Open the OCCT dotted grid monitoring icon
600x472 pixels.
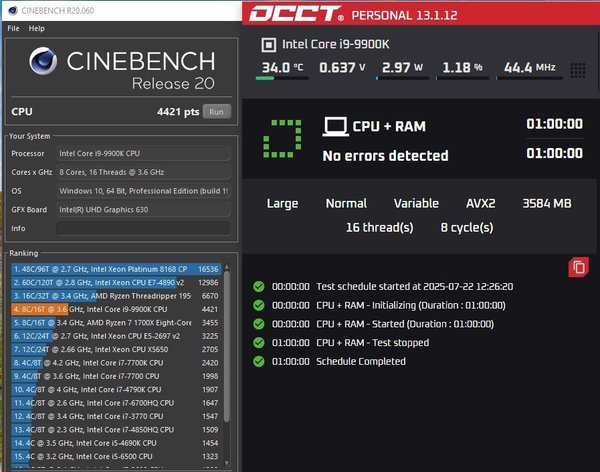[x=577, y=70]
